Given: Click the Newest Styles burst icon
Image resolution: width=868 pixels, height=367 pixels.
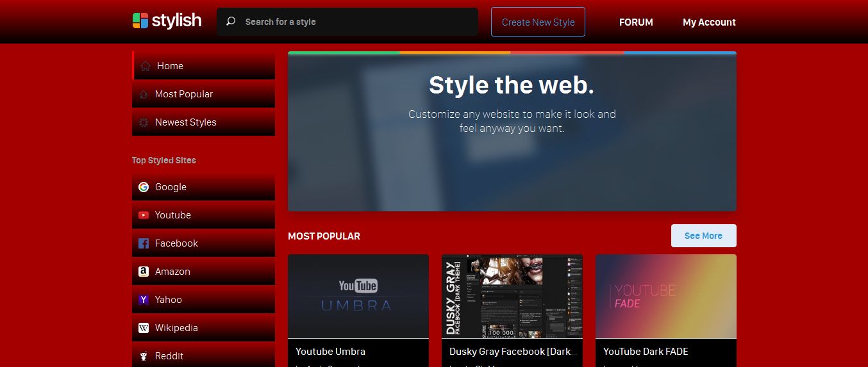Looking at the screenshot, I should point(144,122).
